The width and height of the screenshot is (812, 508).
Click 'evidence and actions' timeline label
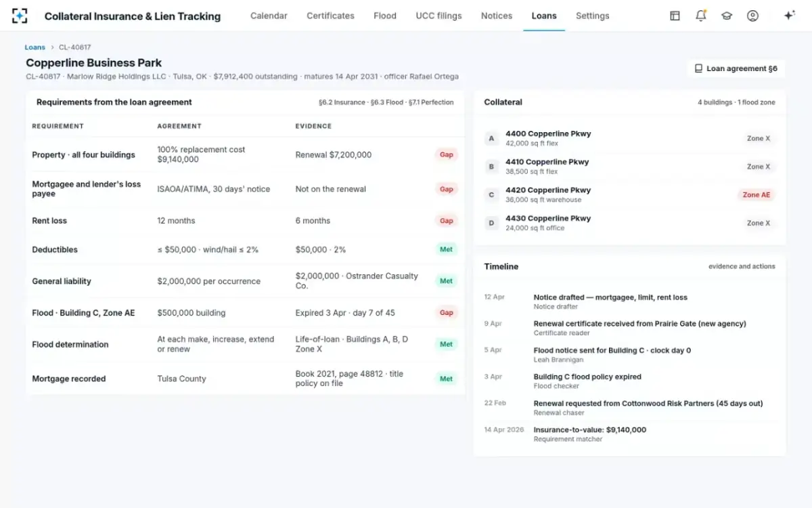[x=742, y=267]
